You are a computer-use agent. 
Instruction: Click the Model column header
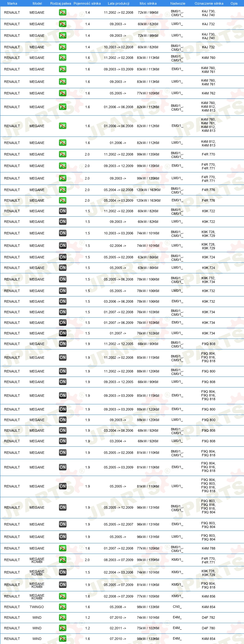pyautogui.click(x=37, y=3)
